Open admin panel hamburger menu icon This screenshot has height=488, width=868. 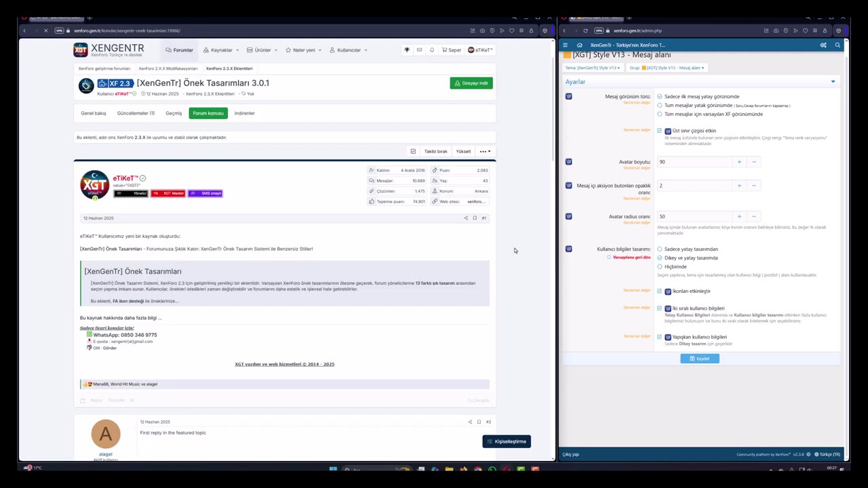565,45
